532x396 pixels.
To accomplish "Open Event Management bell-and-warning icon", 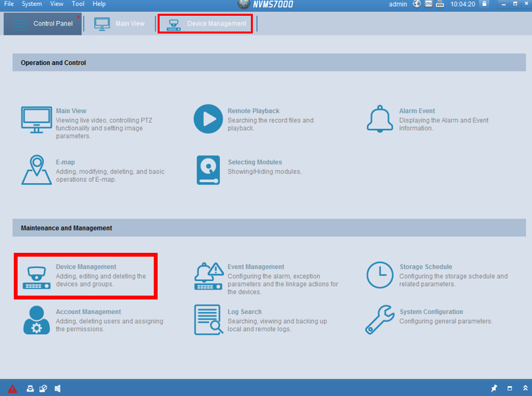I will (x=208, y=276).
